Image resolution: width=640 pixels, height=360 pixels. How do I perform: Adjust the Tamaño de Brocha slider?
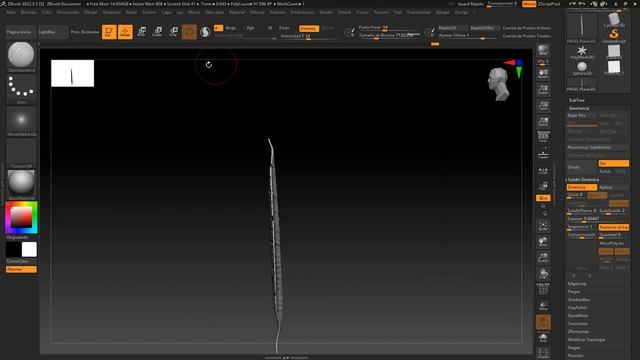click(389, 35)
